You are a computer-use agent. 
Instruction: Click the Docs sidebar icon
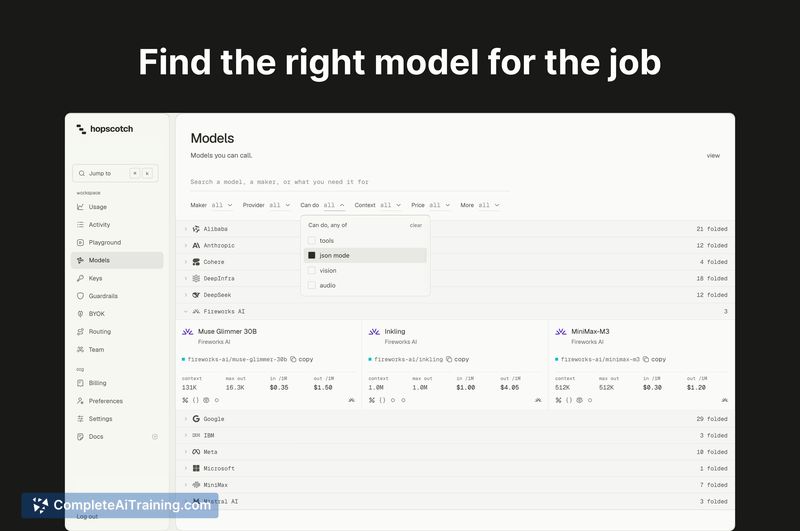tap(80, 437)
